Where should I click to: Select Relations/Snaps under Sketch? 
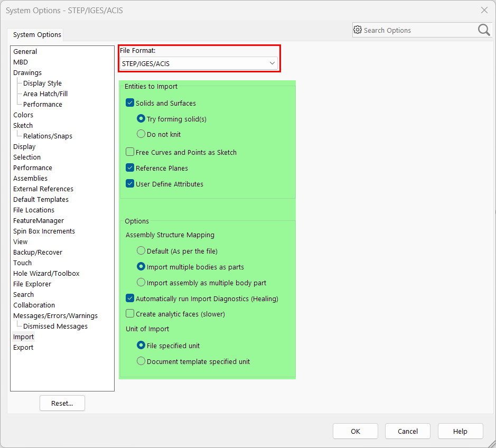pyautogui.click(x=48, y=136)
